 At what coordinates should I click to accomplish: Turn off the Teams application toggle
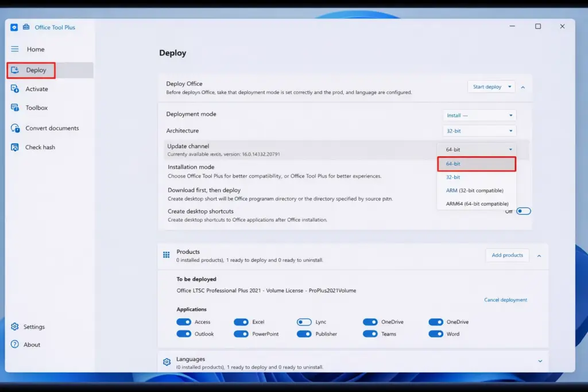(370, 334)
